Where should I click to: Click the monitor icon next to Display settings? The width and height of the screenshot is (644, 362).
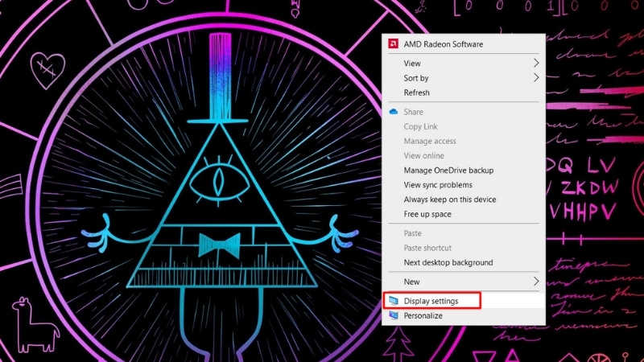point(394,301)
